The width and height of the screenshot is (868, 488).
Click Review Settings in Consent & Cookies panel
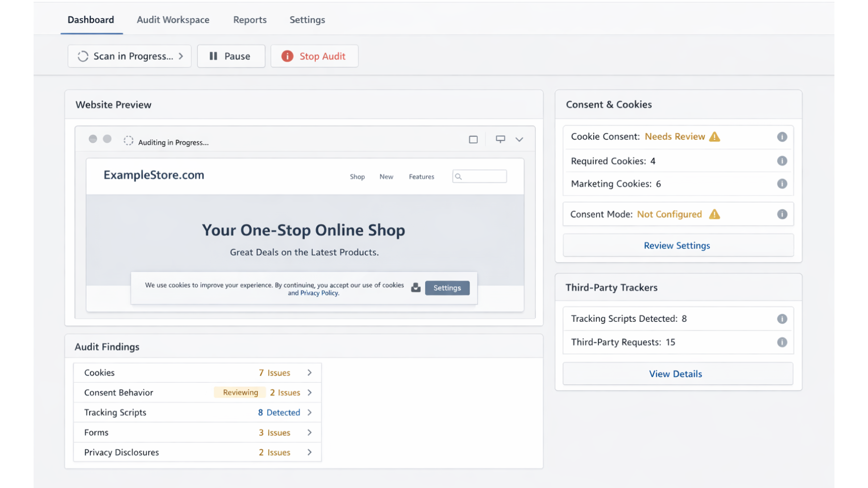pos(677,245)
